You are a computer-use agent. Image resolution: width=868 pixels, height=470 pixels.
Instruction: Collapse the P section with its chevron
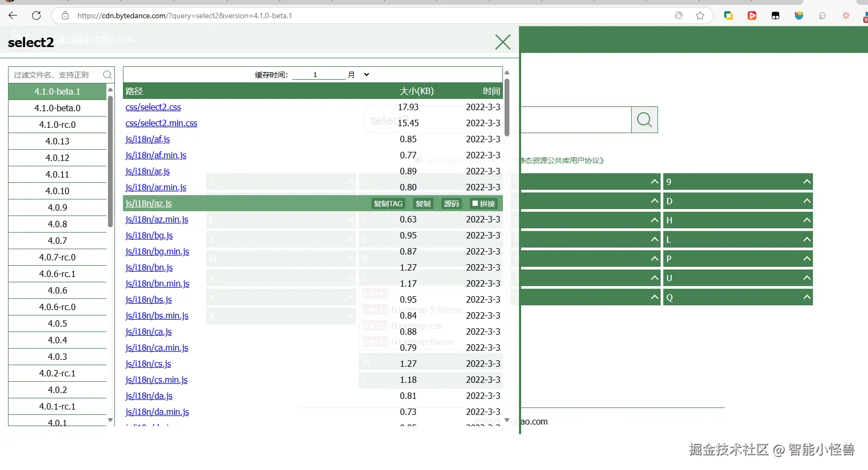pos(807,259)
